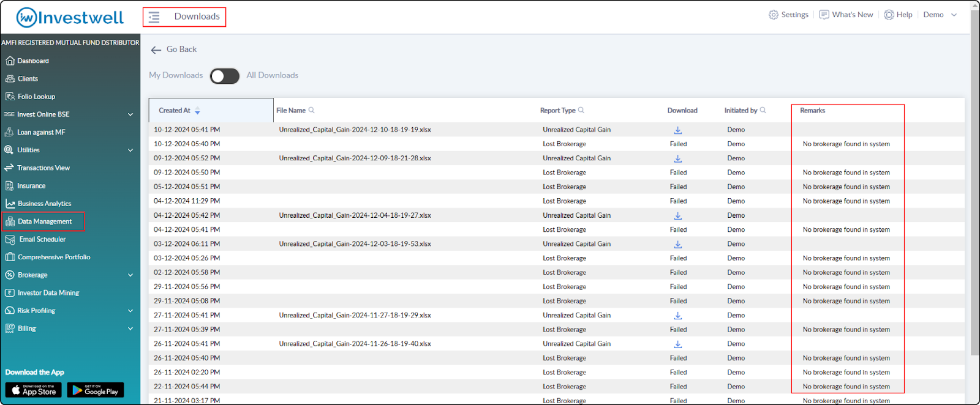Viewport: 980px width, 405px height.
Task: Click the My Downloads label
Action: coord(176,75)
